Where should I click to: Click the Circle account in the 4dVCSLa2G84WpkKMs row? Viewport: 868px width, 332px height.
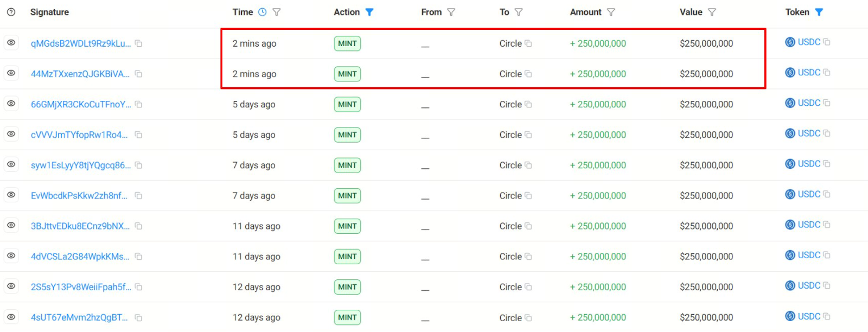point(510,257)
